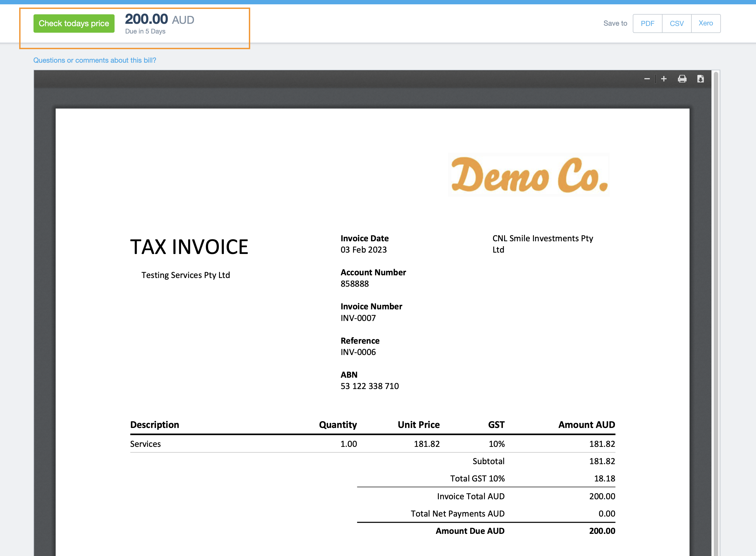Click the ABN 53 122 338 710
756x556 pixels.
click(369, 386)
